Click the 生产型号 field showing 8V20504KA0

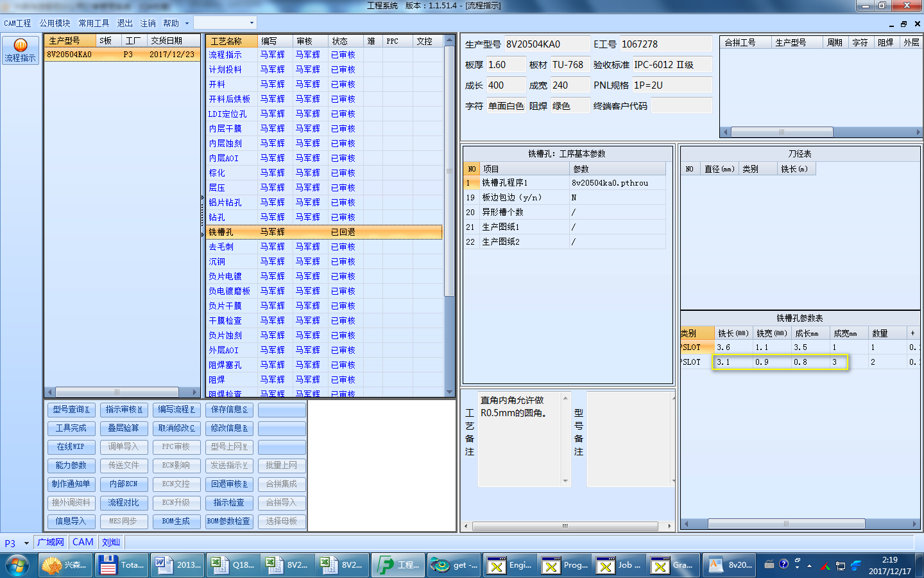pyautogui.click(x=547, y=44)
